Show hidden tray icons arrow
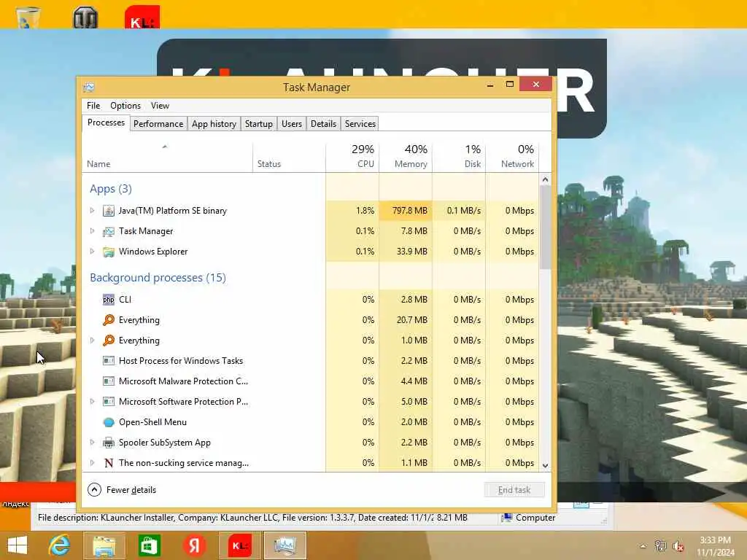Image resolution: width=747 pixels, height=560 pixels. click(643, 546)
